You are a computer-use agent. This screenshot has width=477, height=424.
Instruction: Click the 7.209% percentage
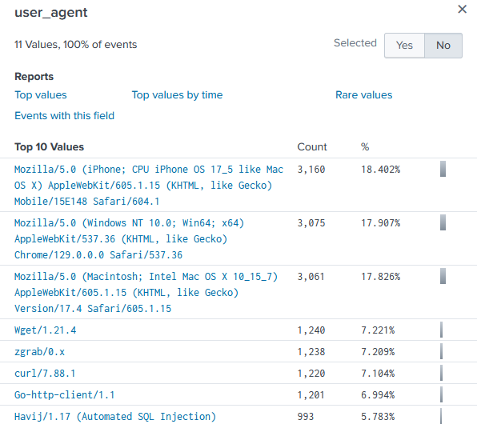click(378, 352)
